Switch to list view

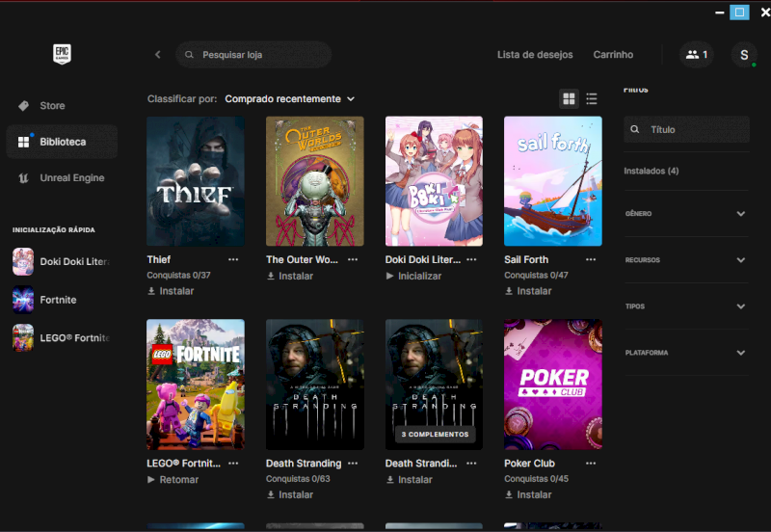592,99
